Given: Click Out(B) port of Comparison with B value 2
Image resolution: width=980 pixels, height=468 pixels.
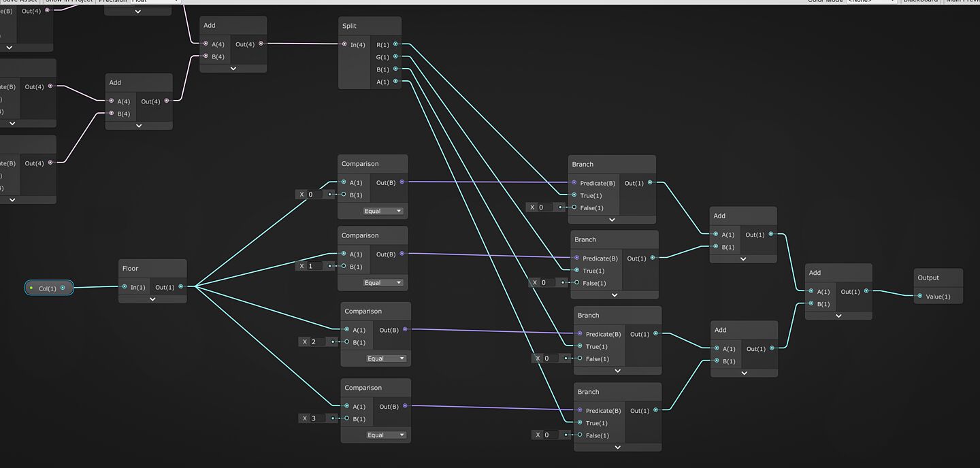Looking at the screenshot, I should pyautogui.click(x=405, y=329).
